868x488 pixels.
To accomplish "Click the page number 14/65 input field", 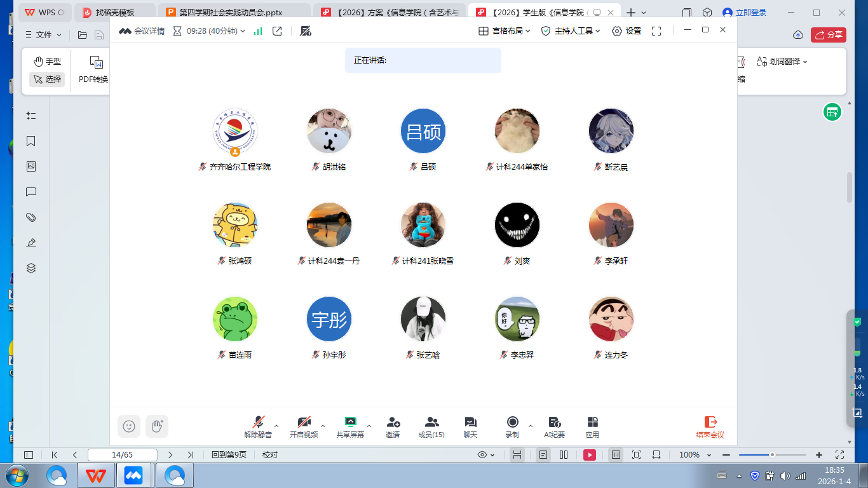I will click(x=122, y=455).
